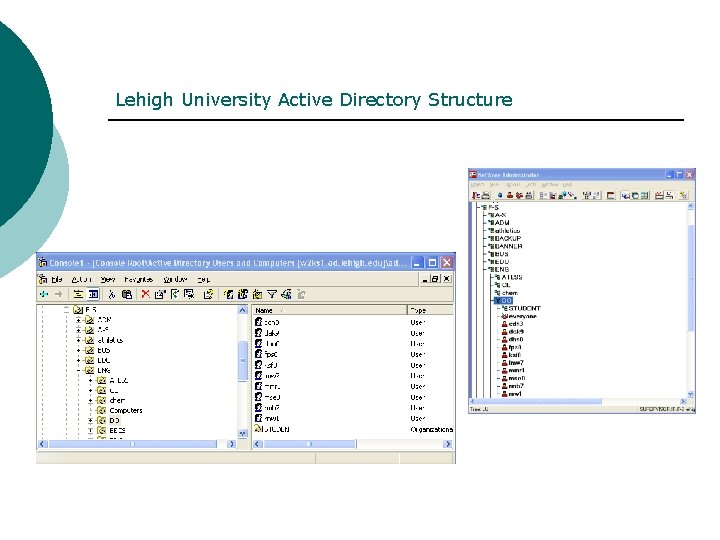This screenshot has width=720, height=540.
Task: Click the Up One Level toolbar icon
Action: click(79, 294)
